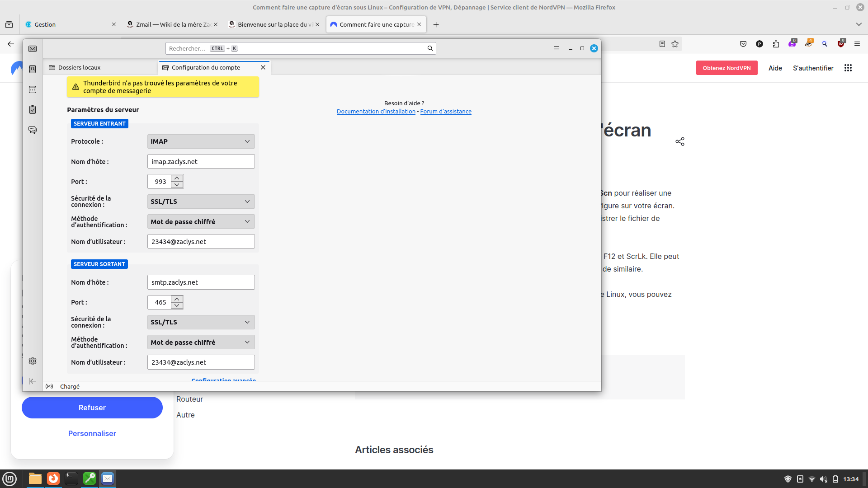Click the incoming hostname imap.zaclys.net field
Screen dimensions: 868x488
(201, 162)
